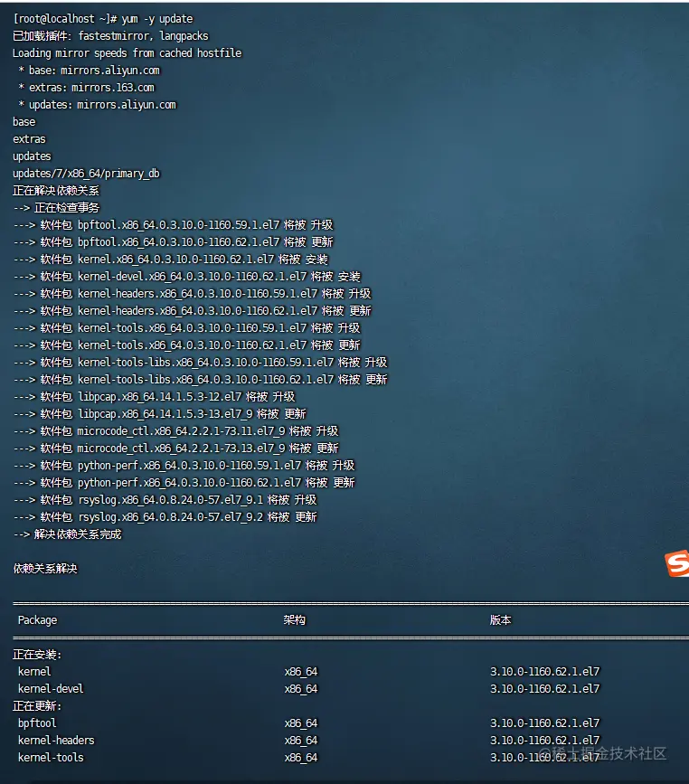The width and height of the screenshot is (689, 784).
Task: Click the Sogou input method S icon
Action: point(677,563)
